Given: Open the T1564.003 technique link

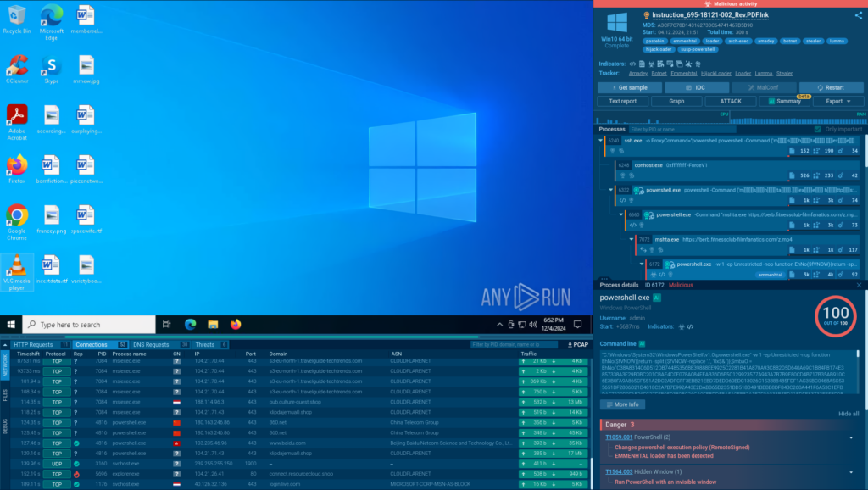Looking at the screenshot, I should pyautogui.click(x=617, y=471).
